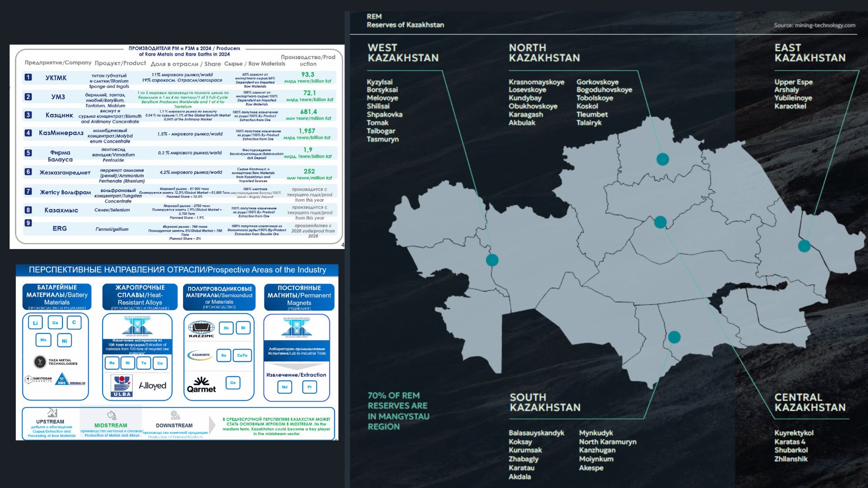Click the Nd element tile

tap(284, 387)
